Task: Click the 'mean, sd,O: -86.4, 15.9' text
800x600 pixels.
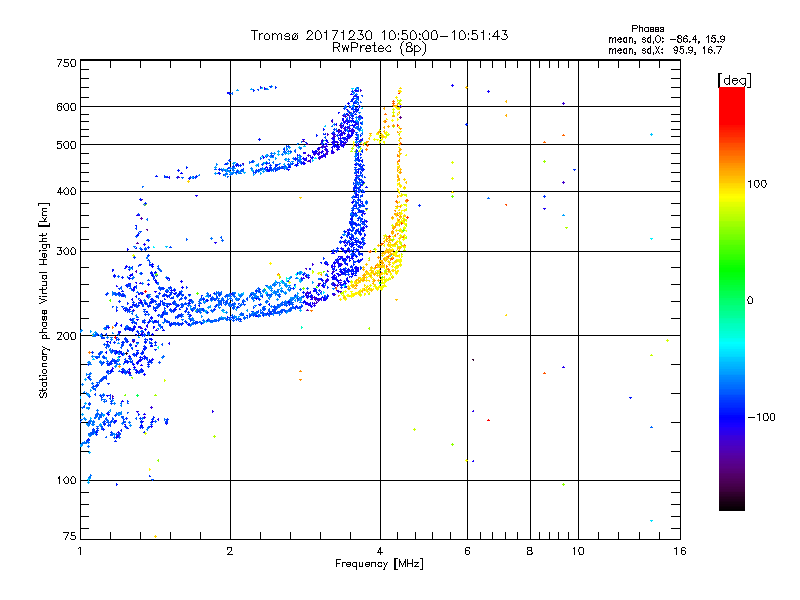Action: (x=666, y=39)
